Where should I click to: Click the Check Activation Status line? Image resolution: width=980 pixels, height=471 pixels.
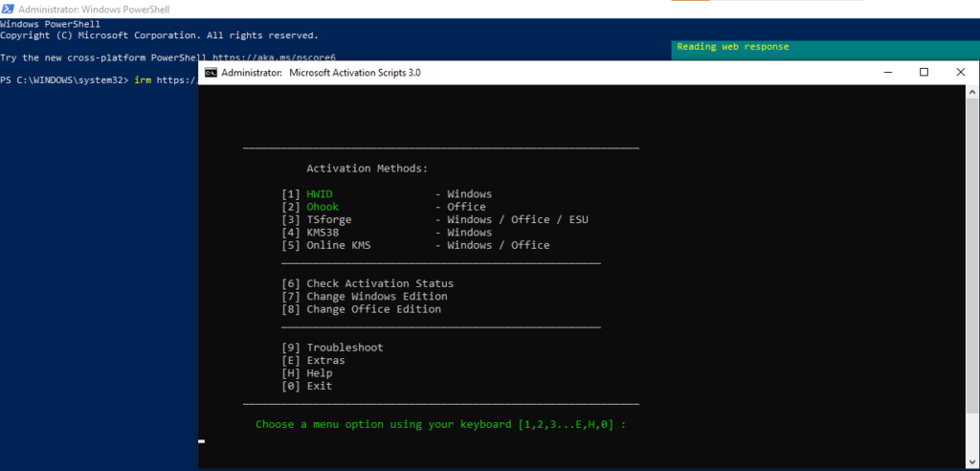[x=367, y=283]
